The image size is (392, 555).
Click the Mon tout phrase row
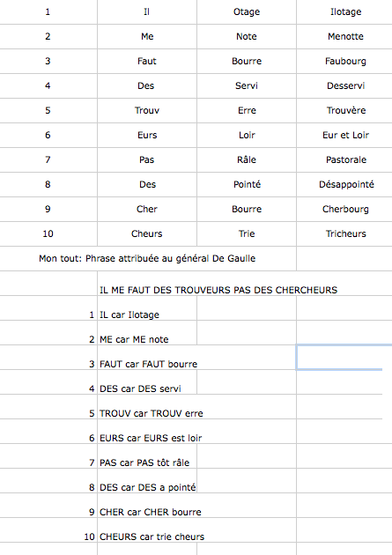pos(148,259)
